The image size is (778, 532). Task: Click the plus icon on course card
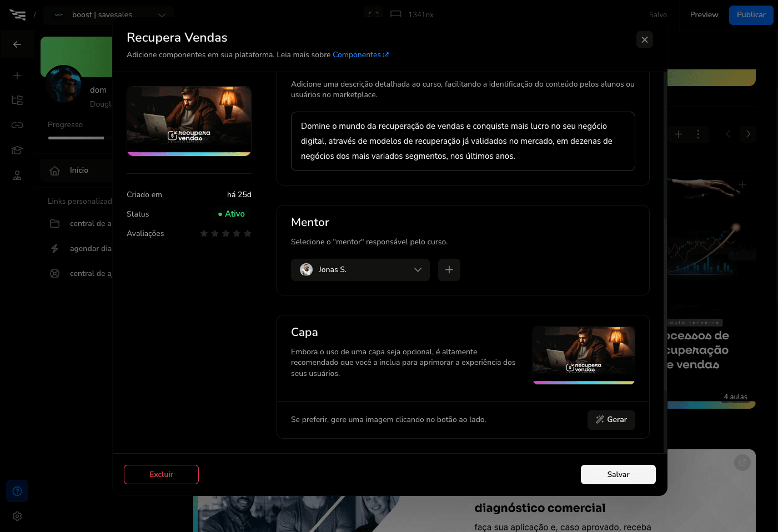click(742, 184)
